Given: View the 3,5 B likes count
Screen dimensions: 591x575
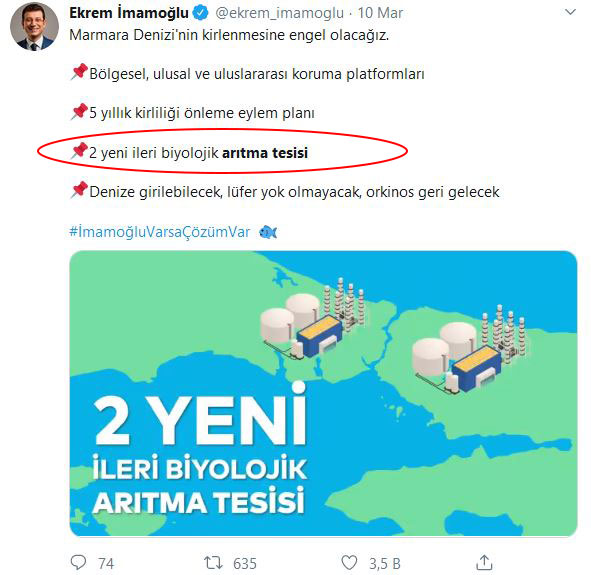Looking at the screenshot, I should pyautogui.click(x=384, y=564).
